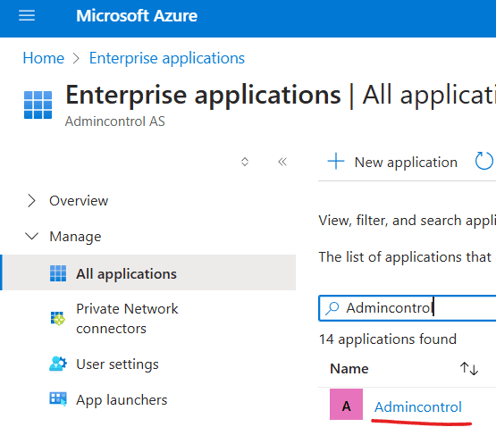
Task: Go to Home breadcrumb
Action: click(x=43, y=58)
